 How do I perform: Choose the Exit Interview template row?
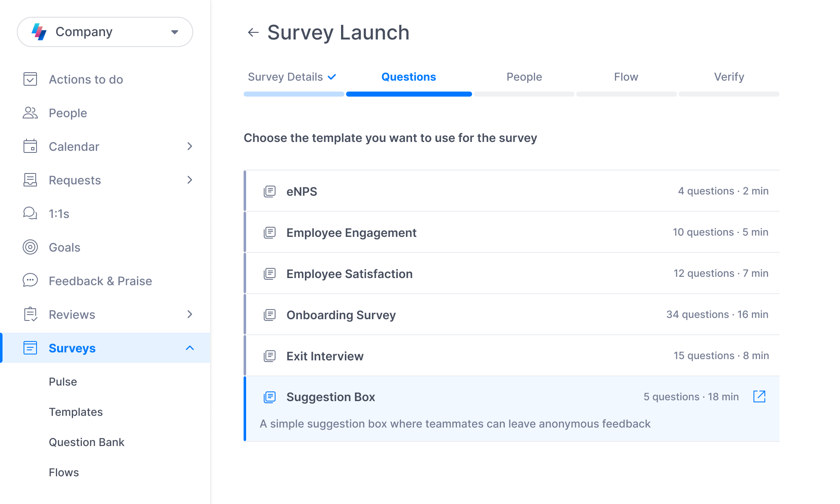click(325, 356)
